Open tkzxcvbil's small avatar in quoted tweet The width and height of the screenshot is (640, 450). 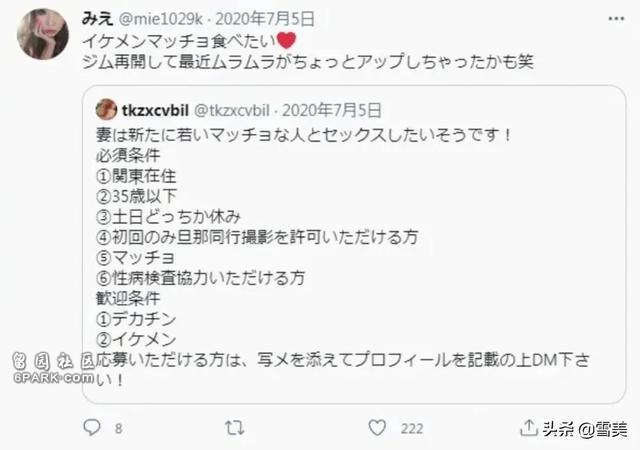click(107, 109)
